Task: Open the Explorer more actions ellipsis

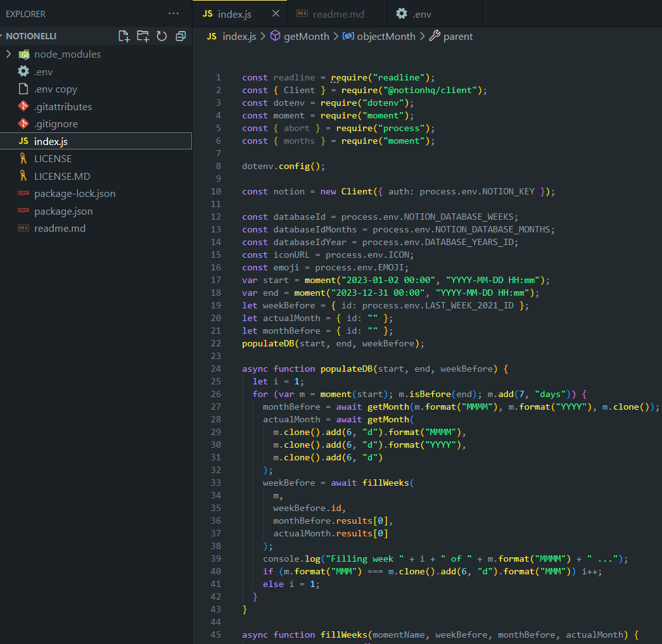Action: (x=174, y=13)
